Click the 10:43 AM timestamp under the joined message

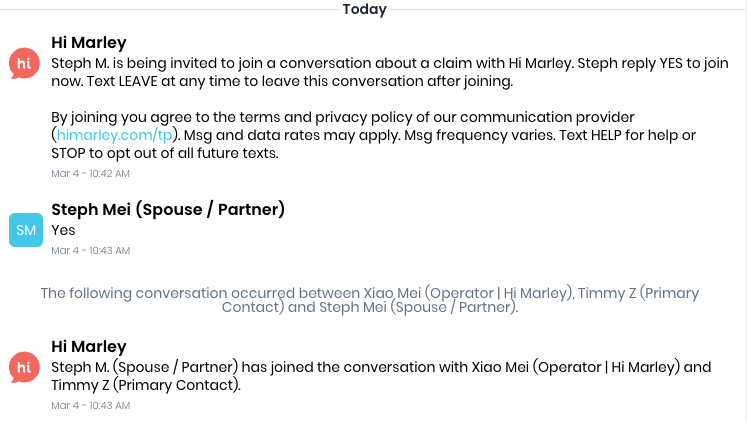90,405
